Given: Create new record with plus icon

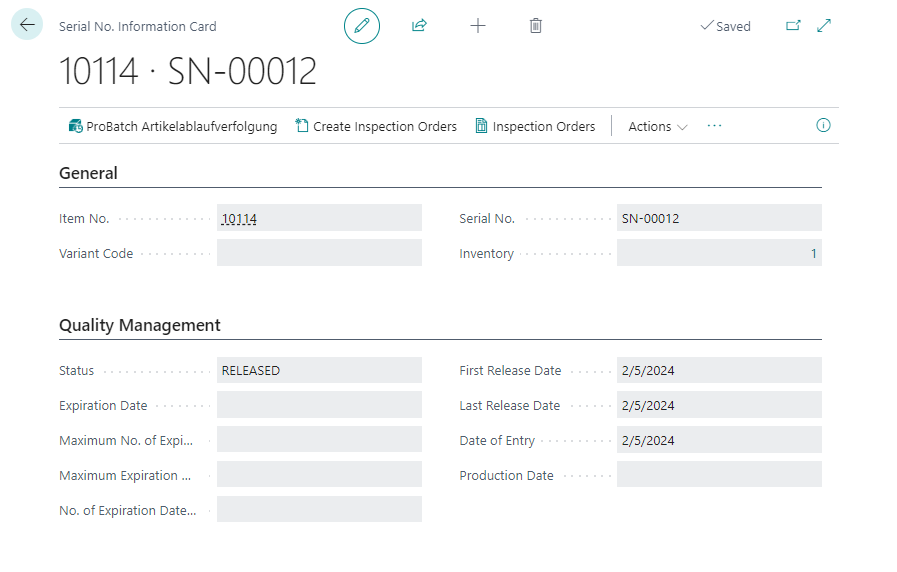Looking at the screenshot, I should point(478,26).
